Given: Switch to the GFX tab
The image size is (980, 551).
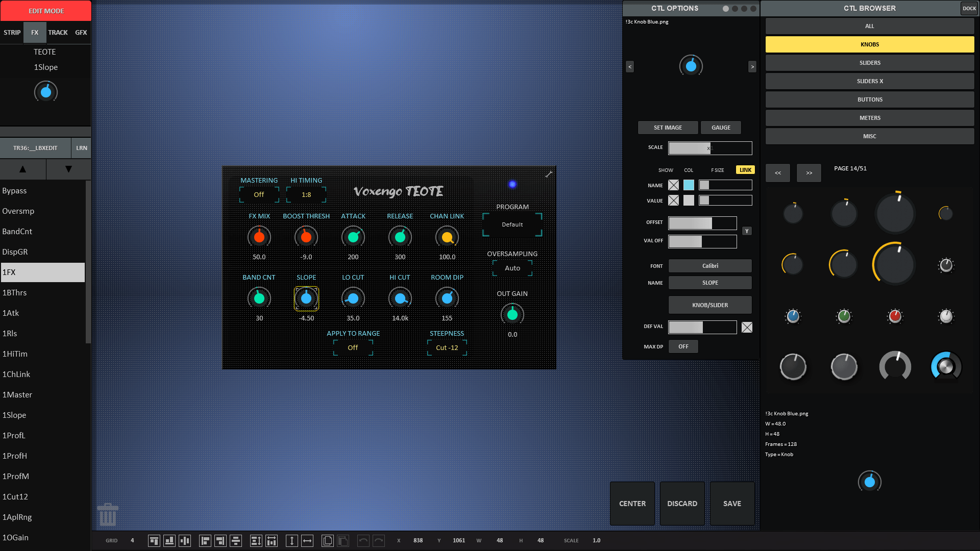Looking at the screenshot, I should pos(81,32).
